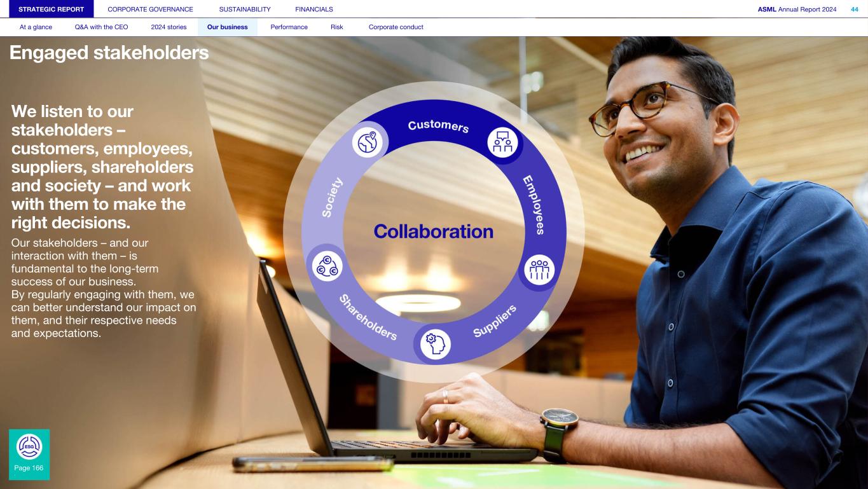Click the Page 166 reference link
This screenshot has width=868, height=489.
click(x=29, y=468)
